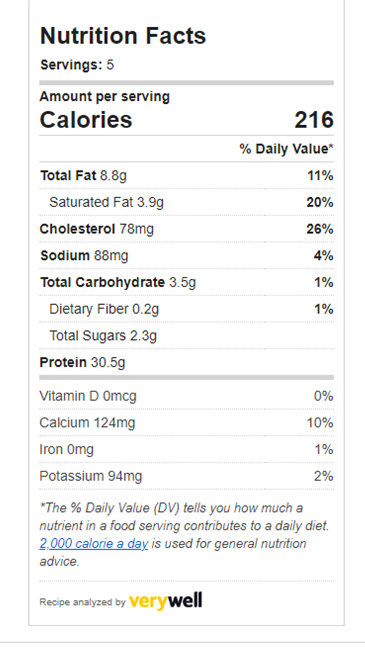Click the Recipe analyzed by text

tap(83, 602)
